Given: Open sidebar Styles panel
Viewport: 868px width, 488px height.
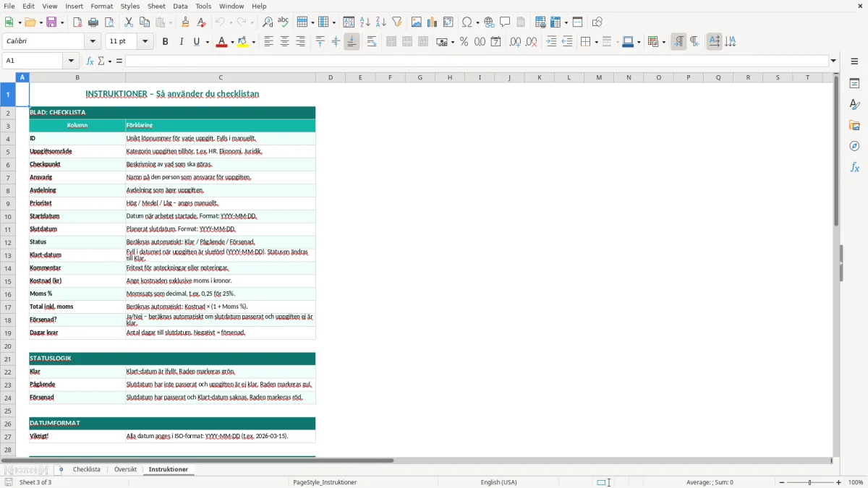Looking at the screenshot, I should (854, 105).
